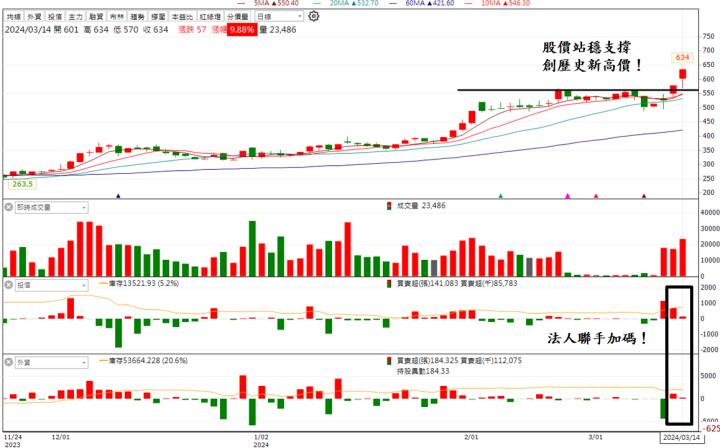The height and width of the screenshot is (448, 720).
Task: Click the 10MA 546.30 legend entry
Action: [498, 3]
